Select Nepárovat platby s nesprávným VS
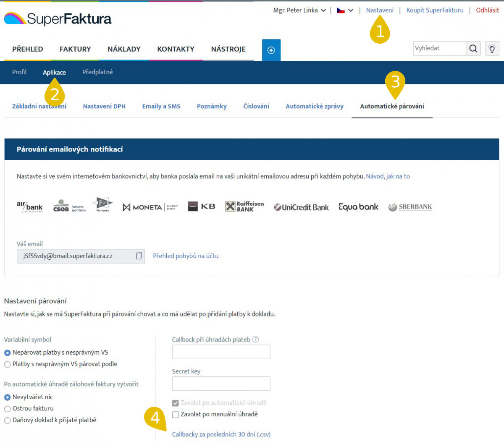 coord(7,353)
